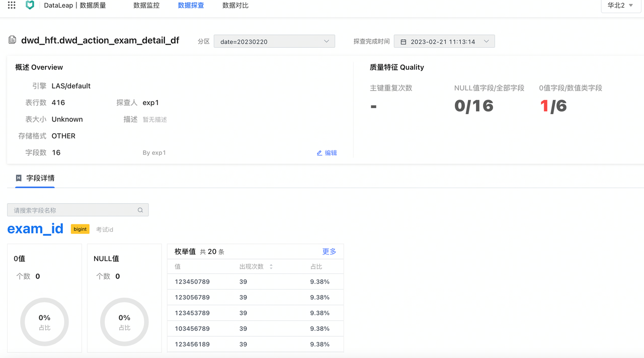The height and width of the screenshot is (358, 644).
Task: Open the apps grid menu icon
Action: tap(12, 5)
